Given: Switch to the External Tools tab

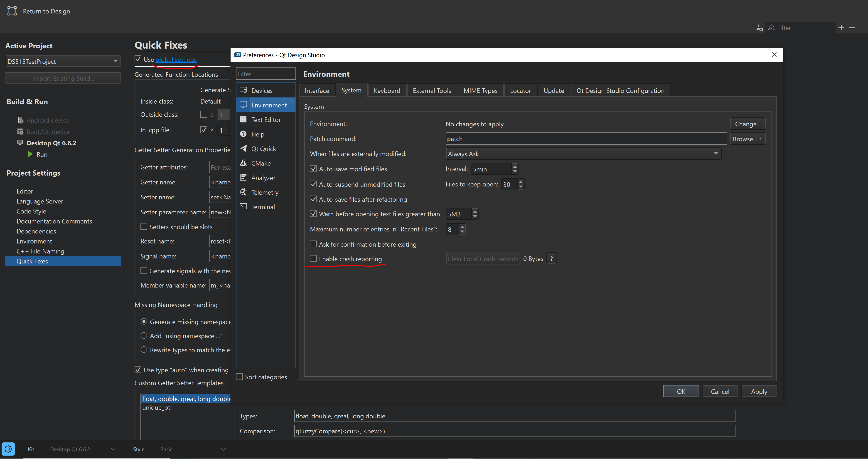Looking at the screenshot, I should point(432,90).
